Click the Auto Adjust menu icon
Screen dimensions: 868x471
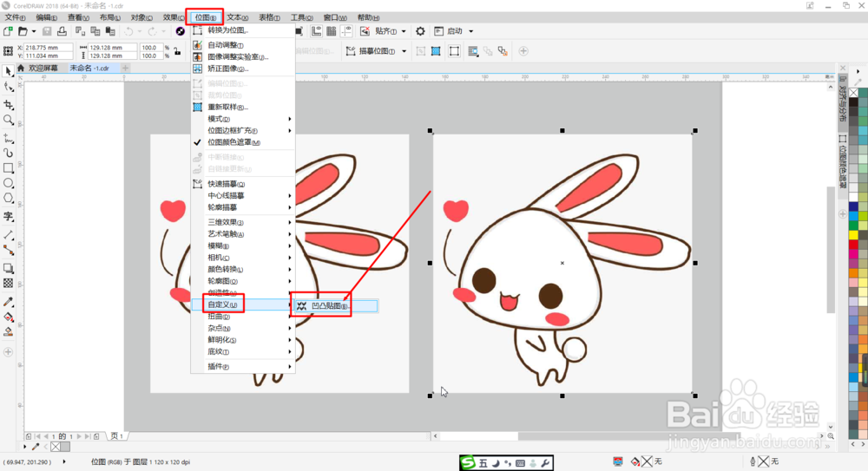[197, 45]
